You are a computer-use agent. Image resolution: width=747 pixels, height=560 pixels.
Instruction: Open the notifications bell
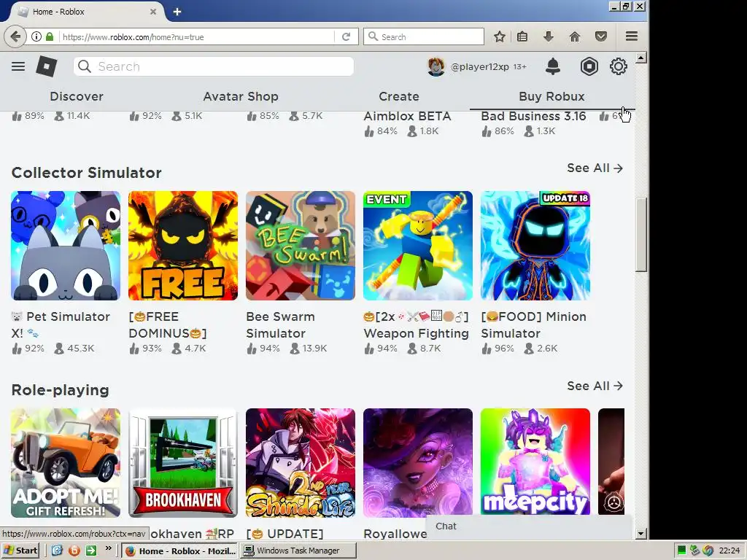pyautogui.click(x=553, y=66)
